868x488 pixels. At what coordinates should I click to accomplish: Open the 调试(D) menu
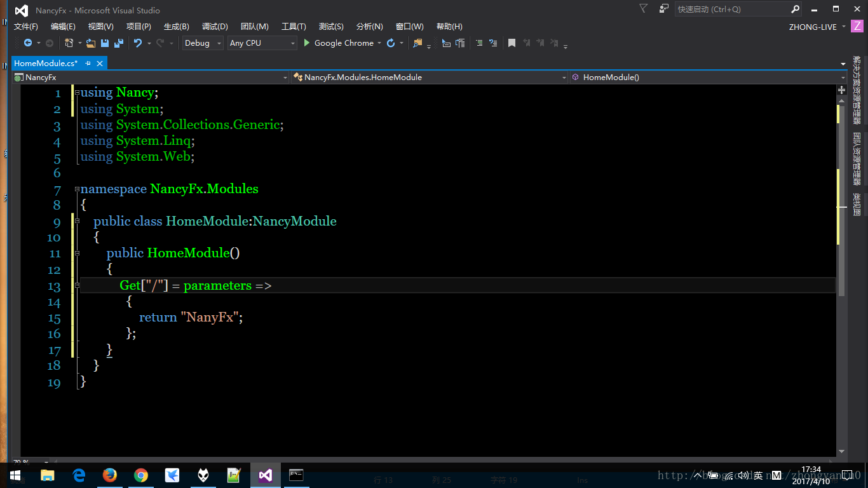(x=215, y=27)
